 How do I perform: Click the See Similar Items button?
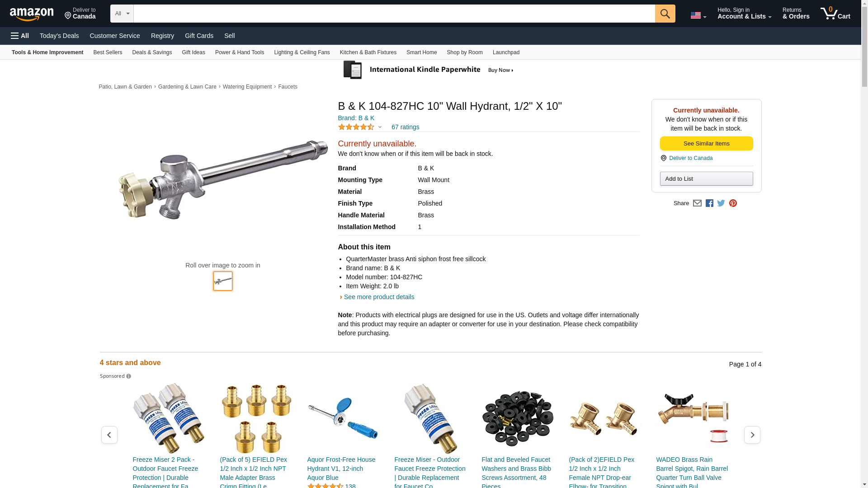tap(706, 144)
